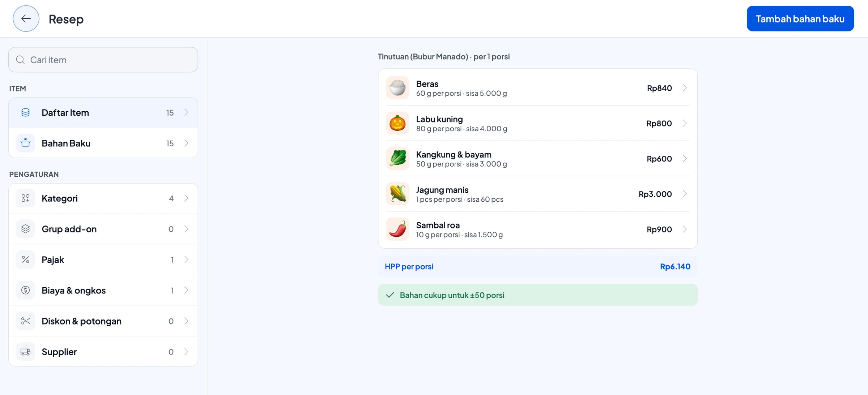Click the Bahan Baku pot icon
Viewport: 868px width, 395px height.
25,143
